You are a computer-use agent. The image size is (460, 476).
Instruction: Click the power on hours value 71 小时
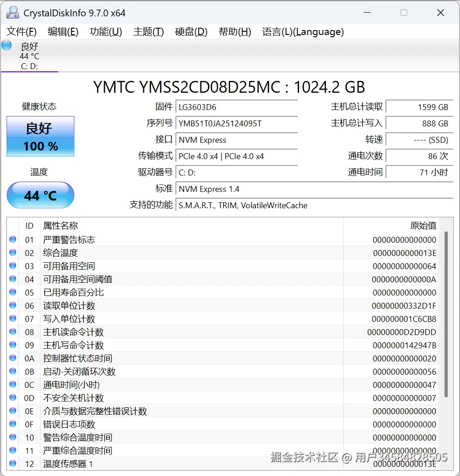pos(420,173)
